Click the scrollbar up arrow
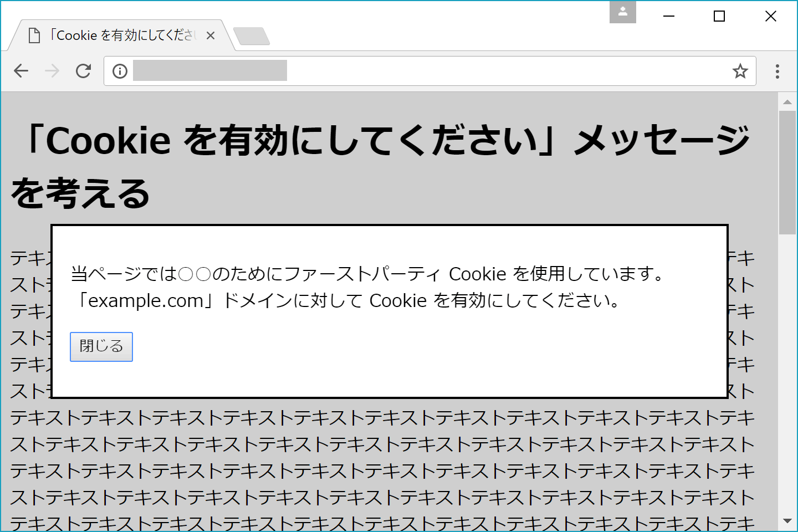Image resolution: width=798 pixels, height=532 pixels. click(787, 102)
